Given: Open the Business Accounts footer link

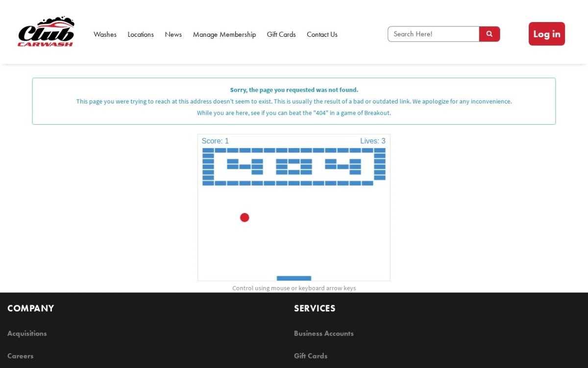Looking at the screenshot, I should (324, 333).
